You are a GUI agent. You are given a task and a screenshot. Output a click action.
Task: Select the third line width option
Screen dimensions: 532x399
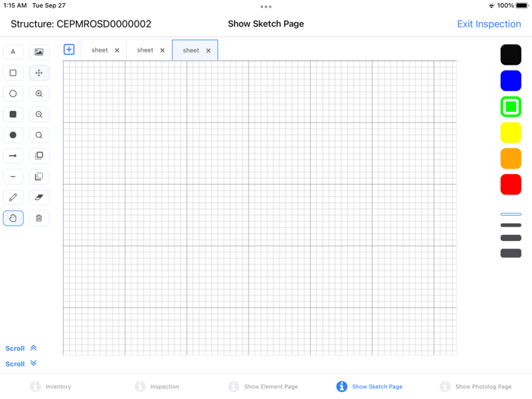tap(511, 238)
